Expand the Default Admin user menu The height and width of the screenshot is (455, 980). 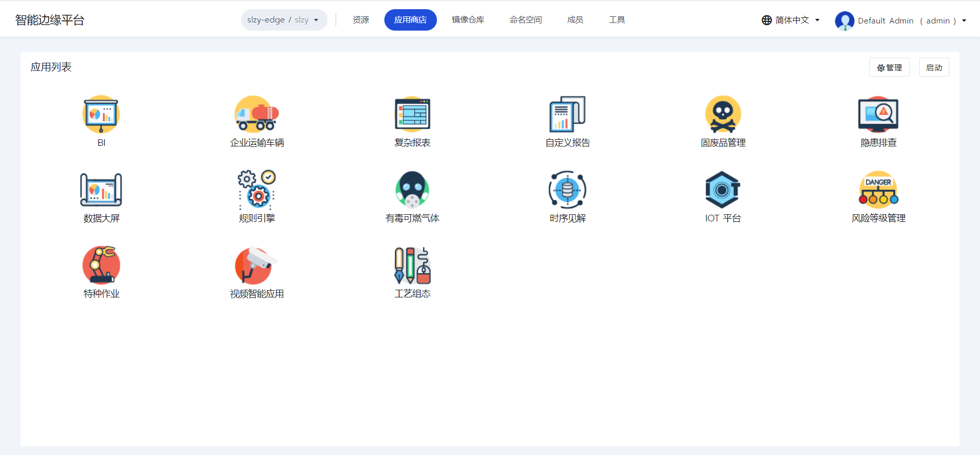point(901,21)
